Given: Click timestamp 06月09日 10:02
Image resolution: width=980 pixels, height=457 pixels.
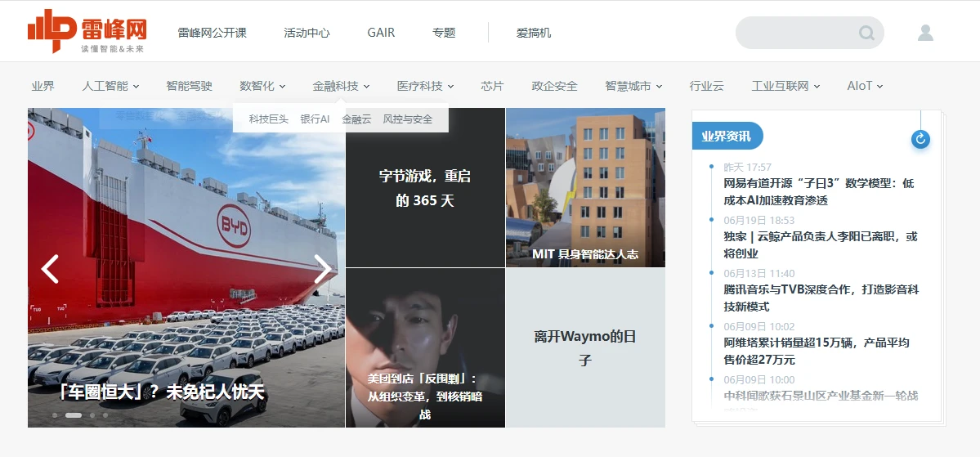Looking at the screenshot, I should pyautogui.click(x=759, y=327).
